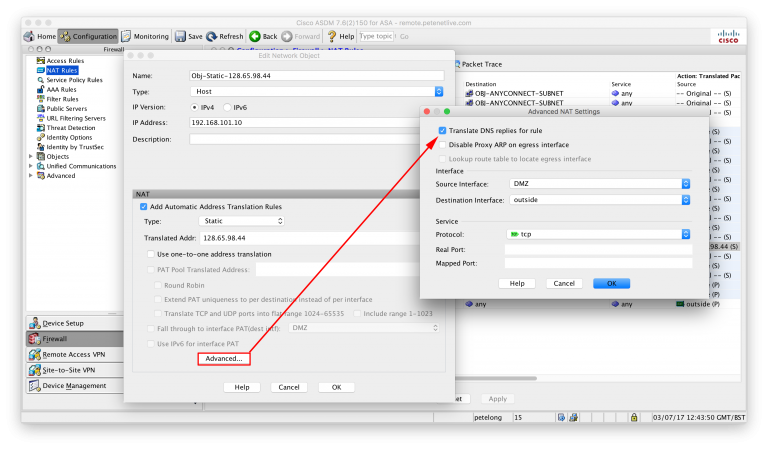Toggle Translate DNS replies for rule
This screenshot has width=768, height=449.
click(x=442, y=131)
